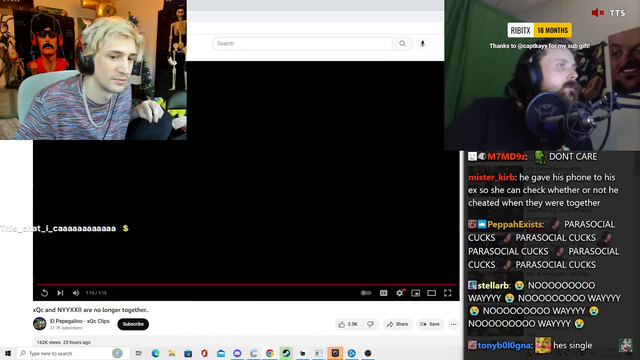Toggle subtitles/closed captions button
Viewport: 640px width, 360px height.
click(x=383, y=293)
